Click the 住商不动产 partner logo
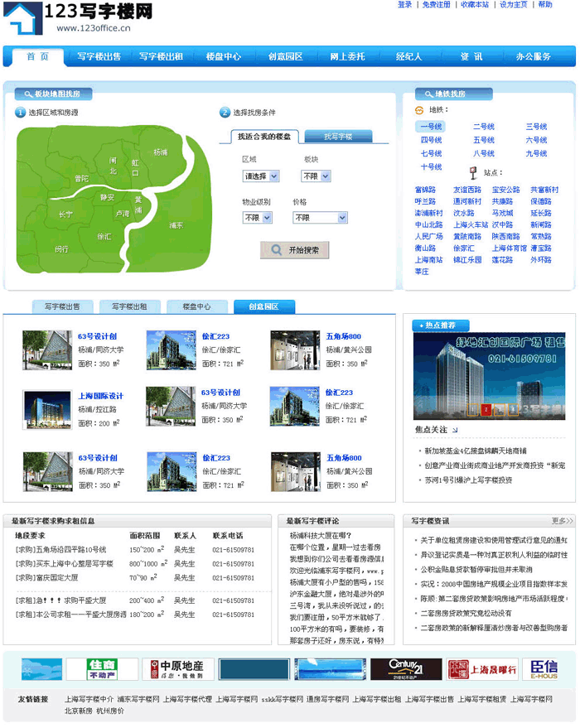The image size is (580, 728). click(x=90, y=669)
